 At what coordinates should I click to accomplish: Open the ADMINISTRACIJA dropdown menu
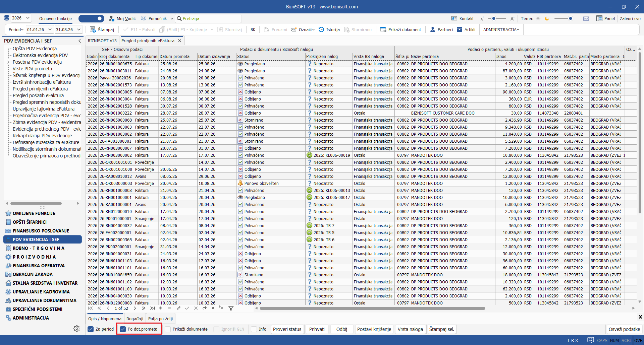coord(501,29)
